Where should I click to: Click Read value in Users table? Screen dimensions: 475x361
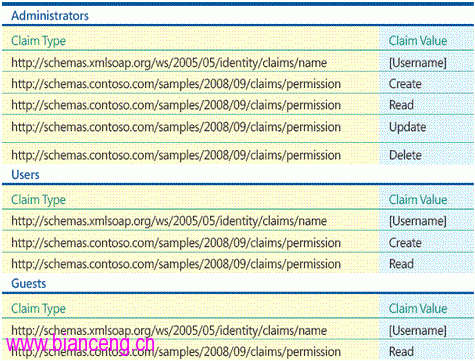[401, 264]
